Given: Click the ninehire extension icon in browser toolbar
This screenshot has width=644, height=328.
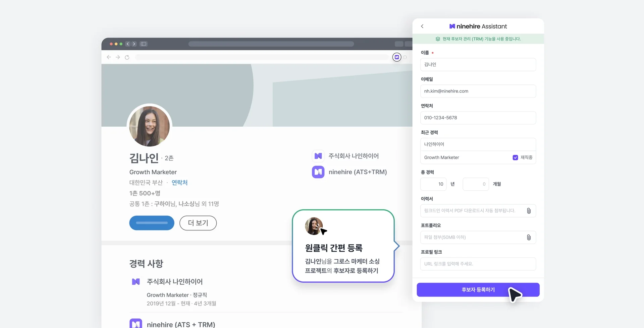Looking at the screenshot, I should click(397, 57).
